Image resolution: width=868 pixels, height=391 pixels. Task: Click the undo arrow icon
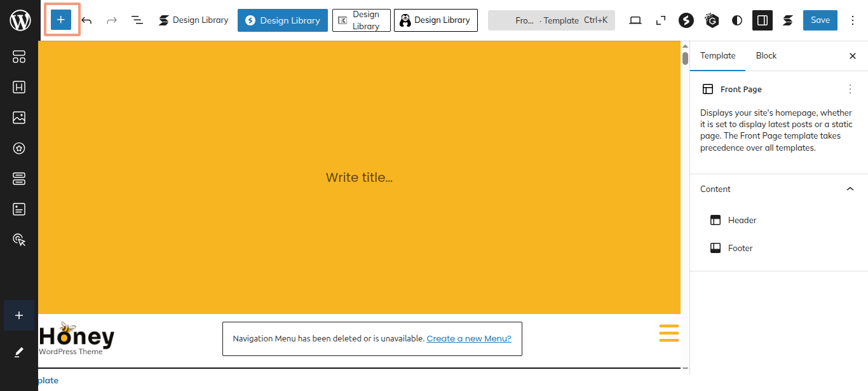point(87,20)
